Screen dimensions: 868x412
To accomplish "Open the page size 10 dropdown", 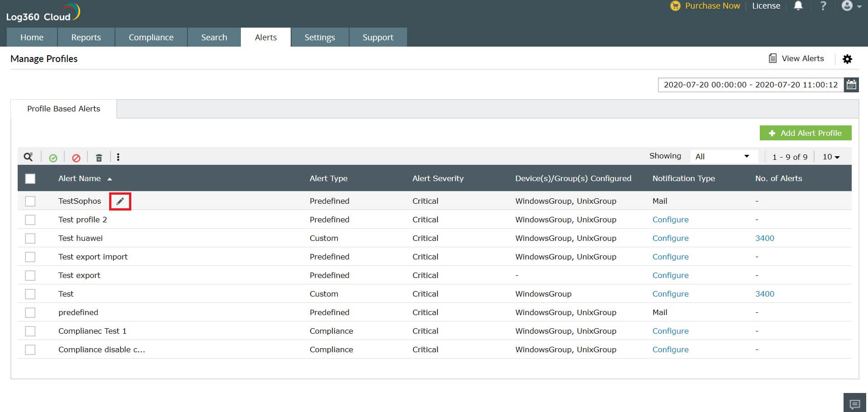I will point(830,157).
